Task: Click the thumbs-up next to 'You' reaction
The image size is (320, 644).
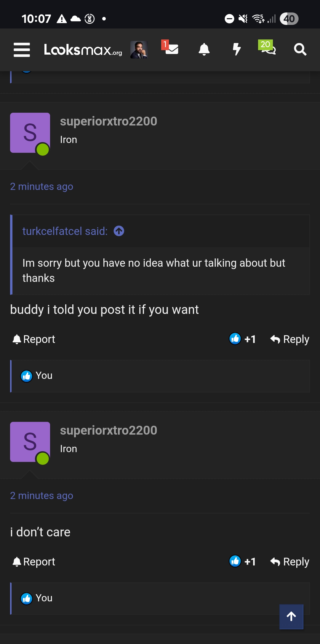Action: pyautogui.click(x=26, y=376)
